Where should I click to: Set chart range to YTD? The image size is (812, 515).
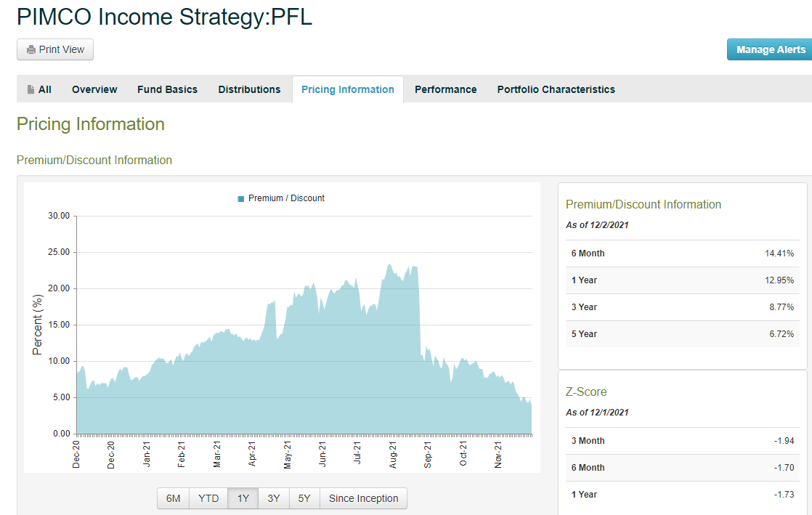208,498
